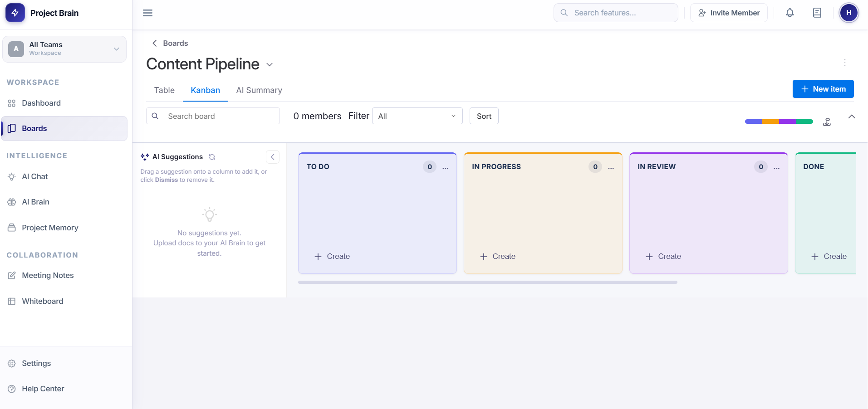
Task: Open Whiteboard in sidebar
Action: click(64, 301)
